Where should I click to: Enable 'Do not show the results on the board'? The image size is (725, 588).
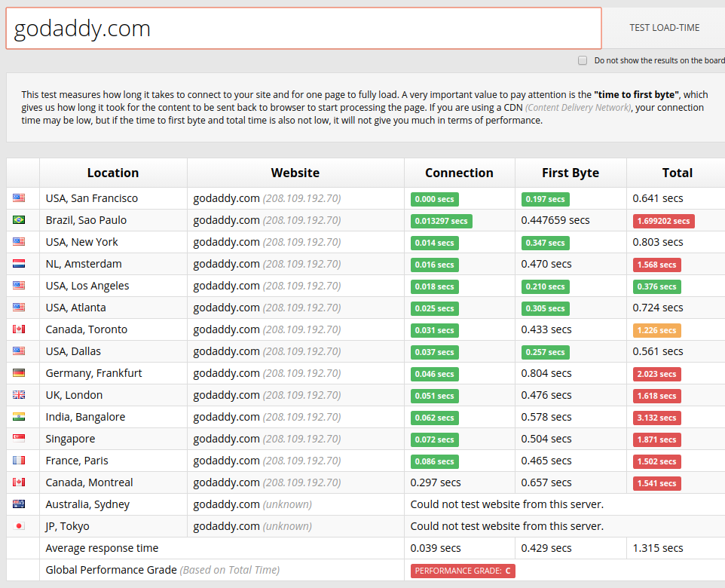[583, 60]
